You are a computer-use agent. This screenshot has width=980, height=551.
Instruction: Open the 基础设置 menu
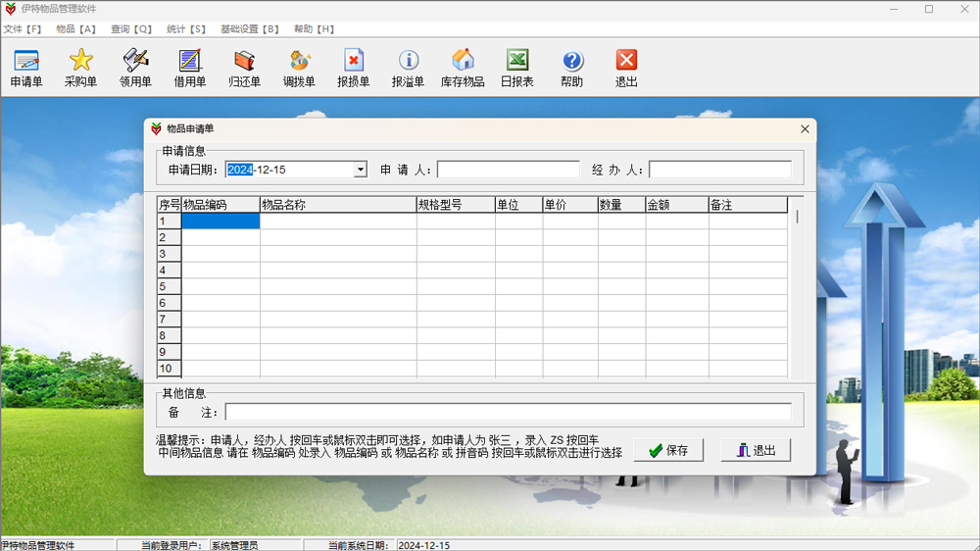coord(250,29)
